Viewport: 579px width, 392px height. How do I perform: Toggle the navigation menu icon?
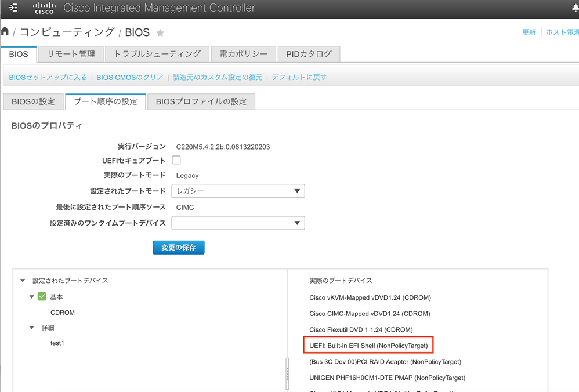point(13,8)
